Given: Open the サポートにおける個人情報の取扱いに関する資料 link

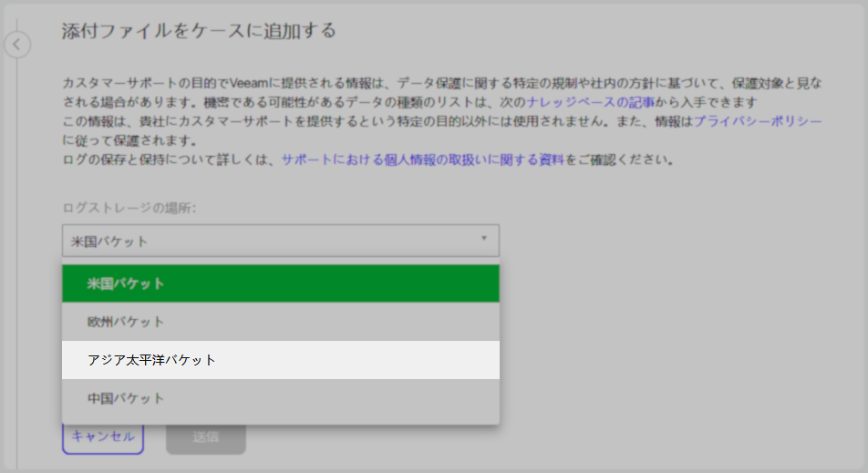Looking at the screenshot, I should 422,160.
